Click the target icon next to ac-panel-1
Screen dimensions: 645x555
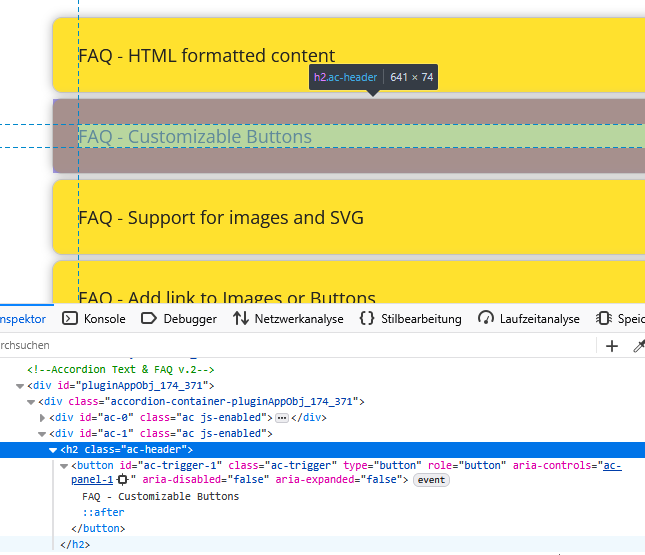coord(122,481)
